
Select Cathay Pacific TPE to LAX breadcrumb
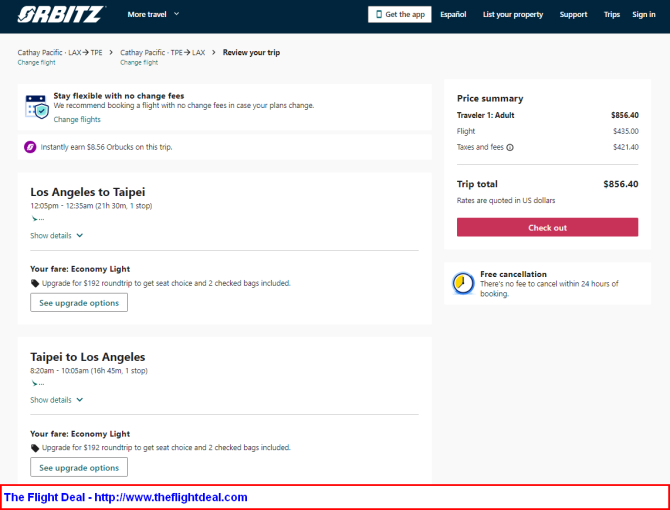(x=162, y=53)
